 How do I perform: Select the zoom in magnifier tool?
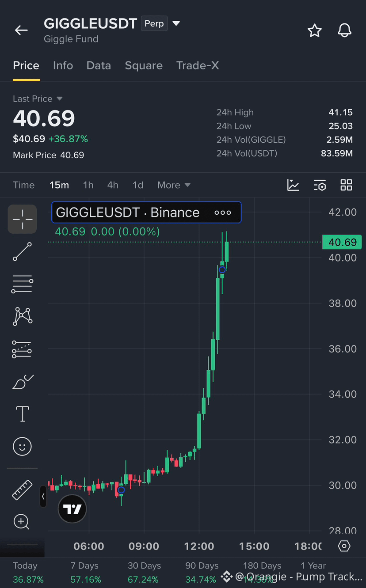(x=22, y=522)
